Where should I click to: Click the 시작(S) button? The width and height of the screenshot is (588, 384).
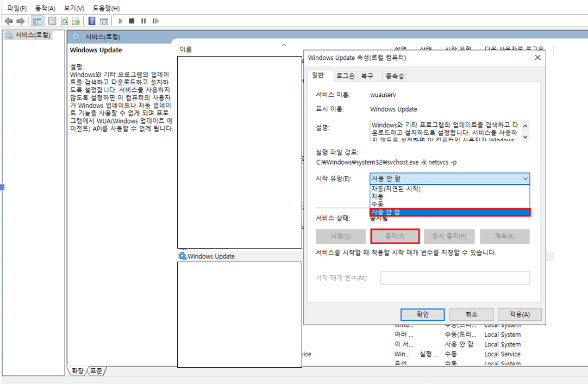341,236
